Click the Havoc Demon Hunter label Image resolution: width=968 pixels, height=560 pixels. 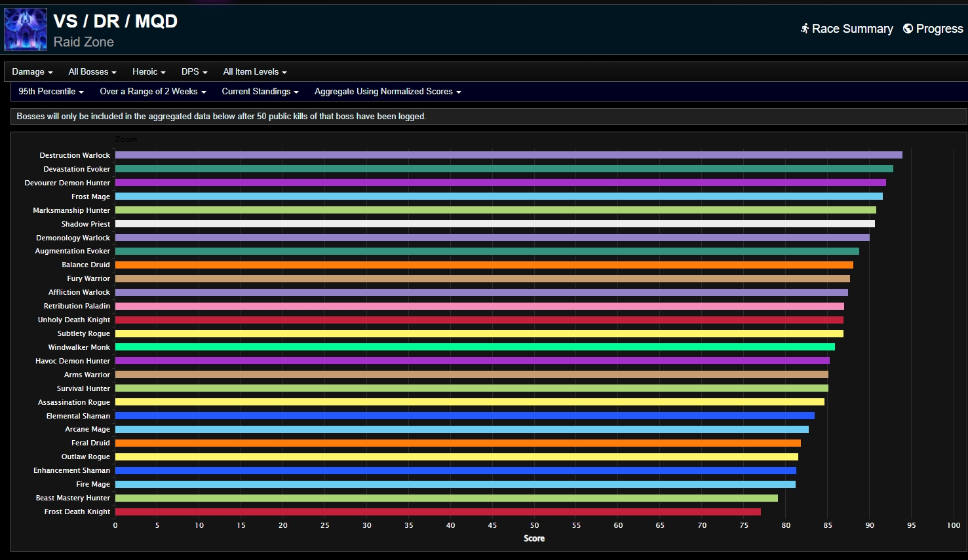point(73,361)
